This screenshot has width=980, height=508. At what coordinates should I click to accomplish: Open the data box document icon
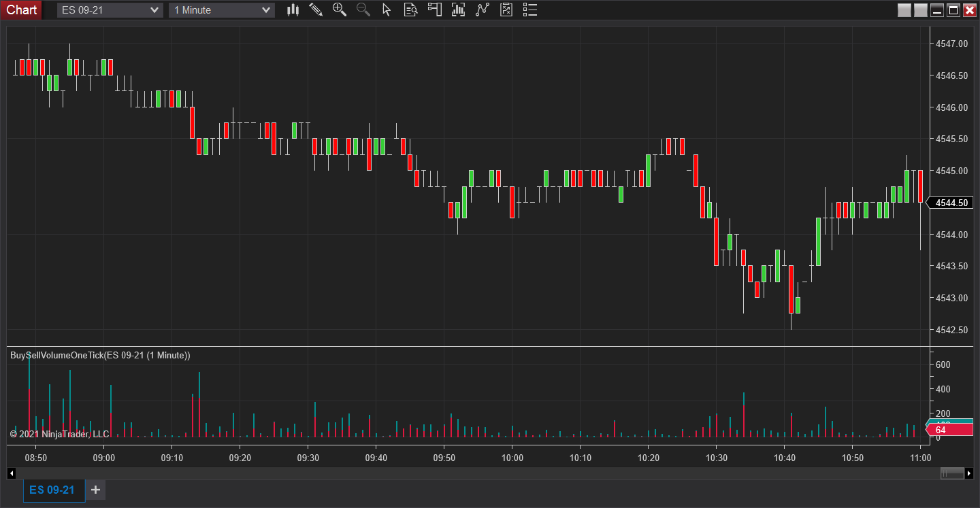pos(410,10)
